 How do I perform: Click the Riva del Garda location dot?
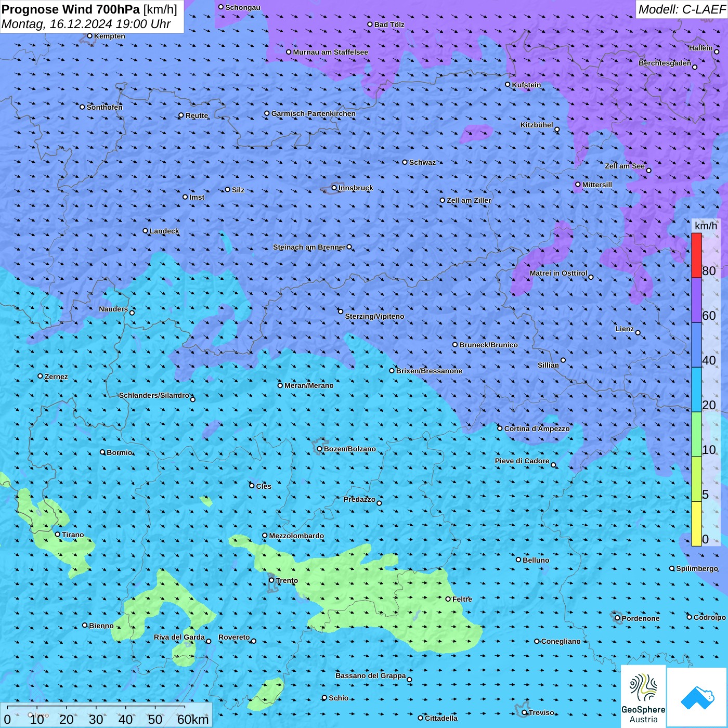209,641
